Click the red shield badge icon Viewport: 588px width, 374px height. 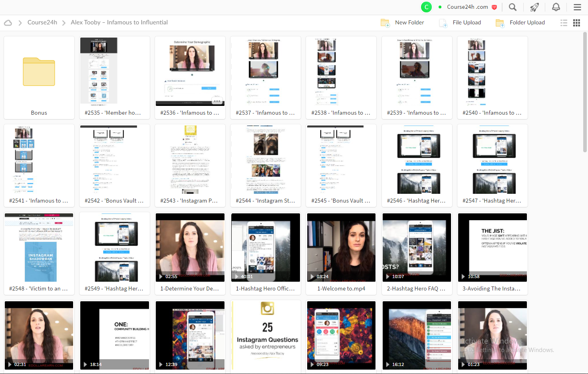pos(494,7)
